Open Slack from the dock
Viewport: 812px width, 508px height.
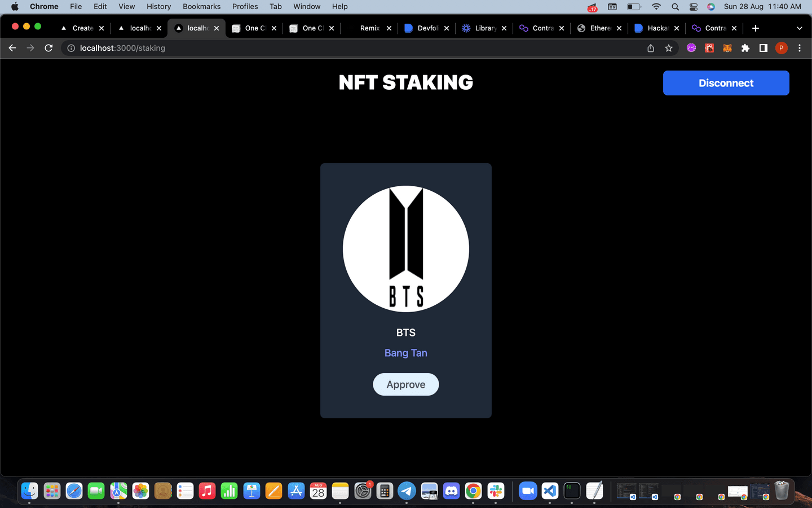496,491
